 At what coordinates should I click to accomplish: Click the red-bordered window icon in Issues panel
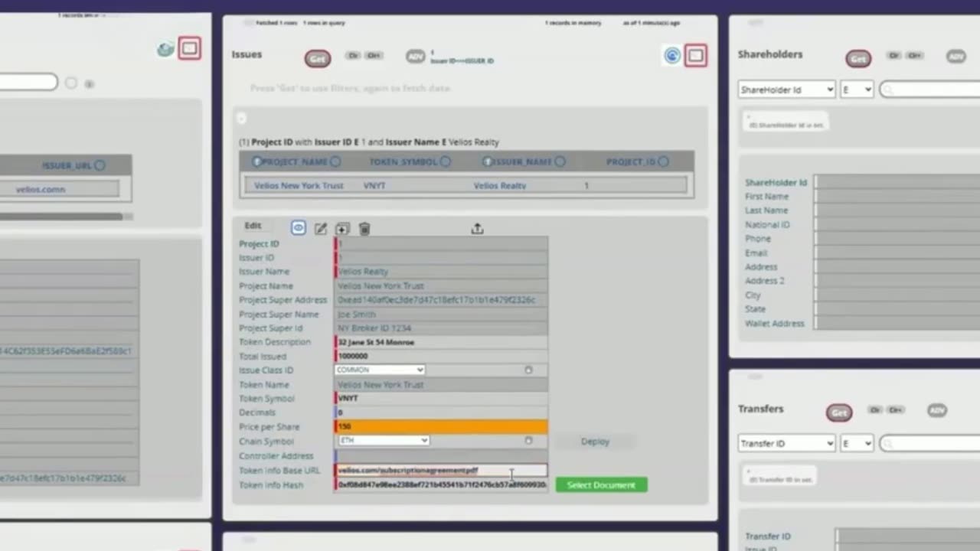(695, 55)
